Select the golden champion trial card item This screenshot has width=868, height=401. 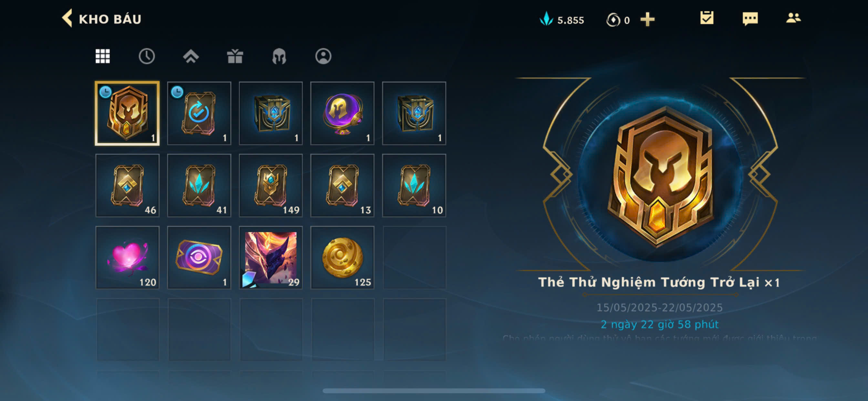click(127, 114)
